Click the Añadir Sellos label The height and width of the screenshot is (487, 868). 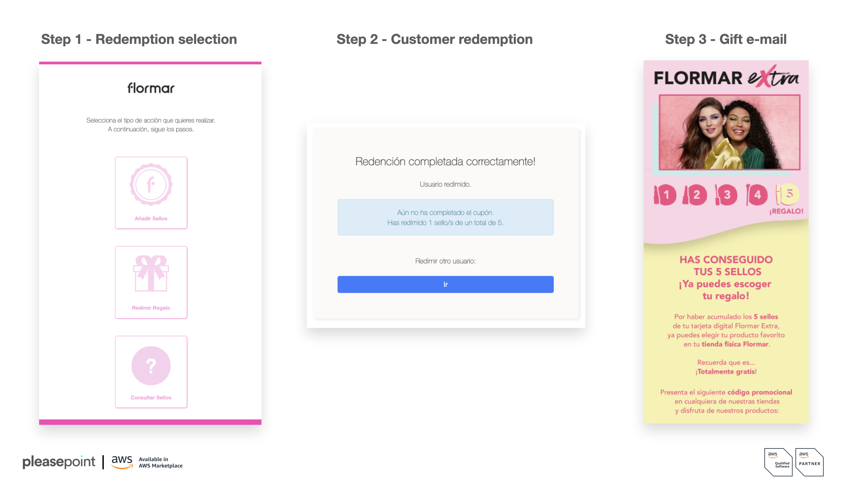pos(151,219)
